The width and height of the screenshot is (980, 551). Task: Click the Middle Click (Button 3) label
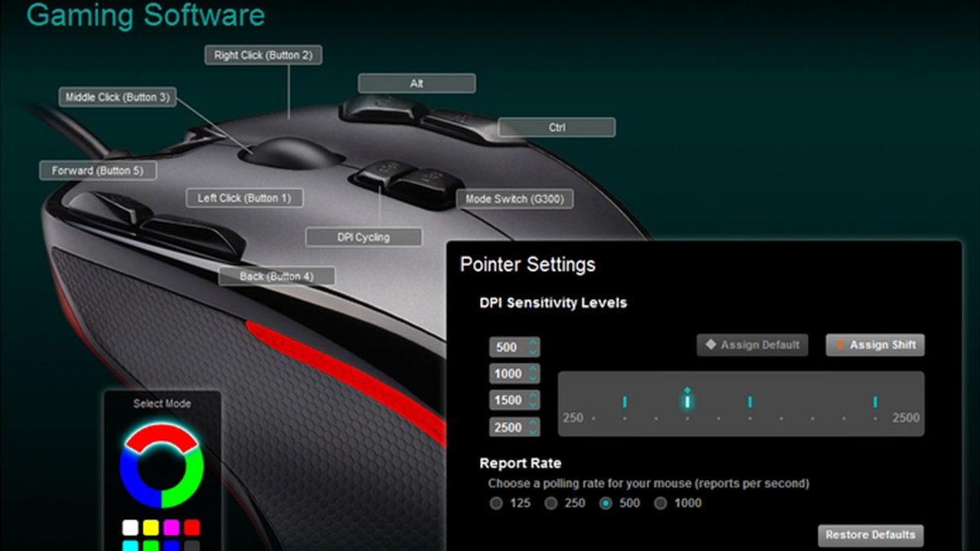(x=118, y=97)
